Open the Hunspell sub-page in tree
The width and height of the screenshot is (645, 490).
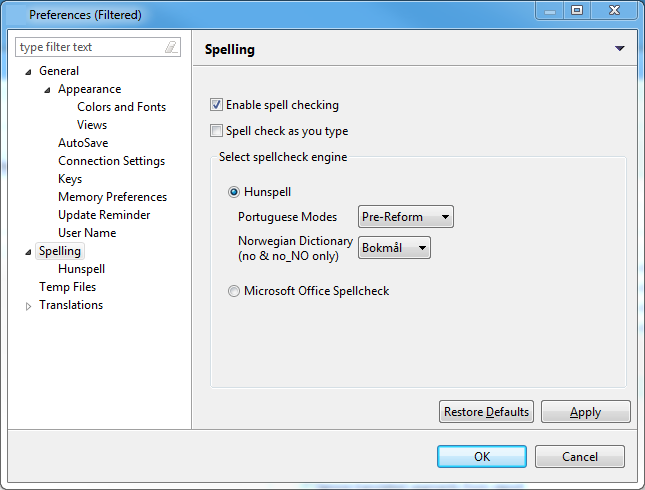[81, 269]
